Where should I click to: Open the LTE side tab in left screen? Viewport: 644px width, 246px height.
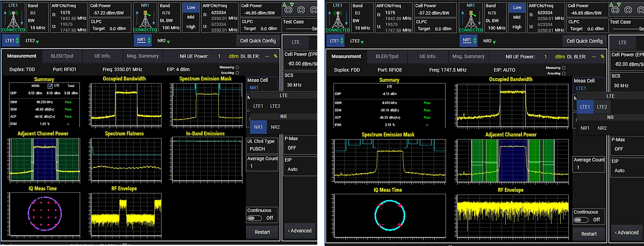click(295, 42)
